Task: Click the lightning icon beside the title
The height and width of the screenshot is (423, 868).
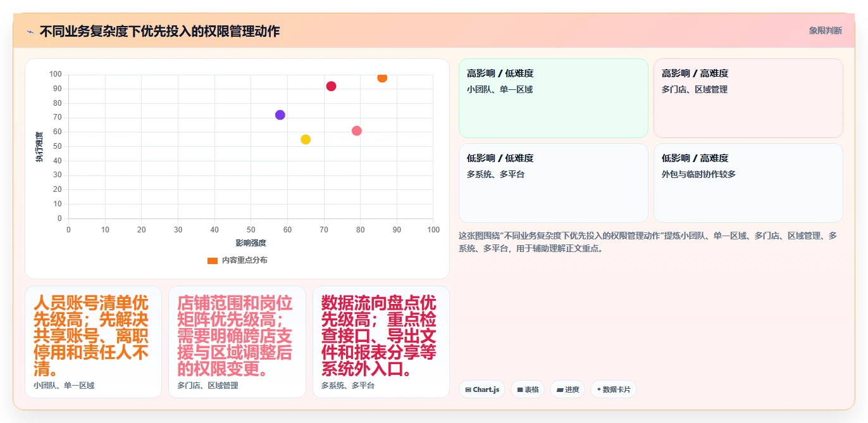Action: tap(30, 31)
